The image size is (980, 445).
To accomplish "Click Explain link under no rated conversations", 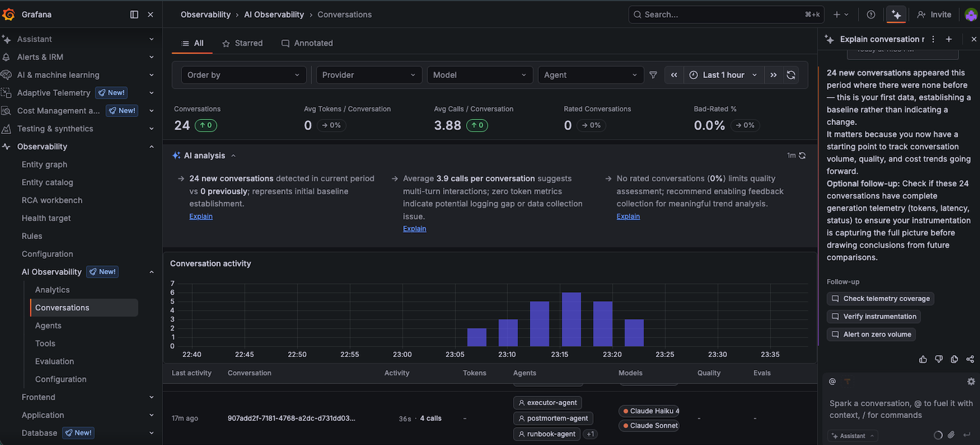I will tap(628, 217).
